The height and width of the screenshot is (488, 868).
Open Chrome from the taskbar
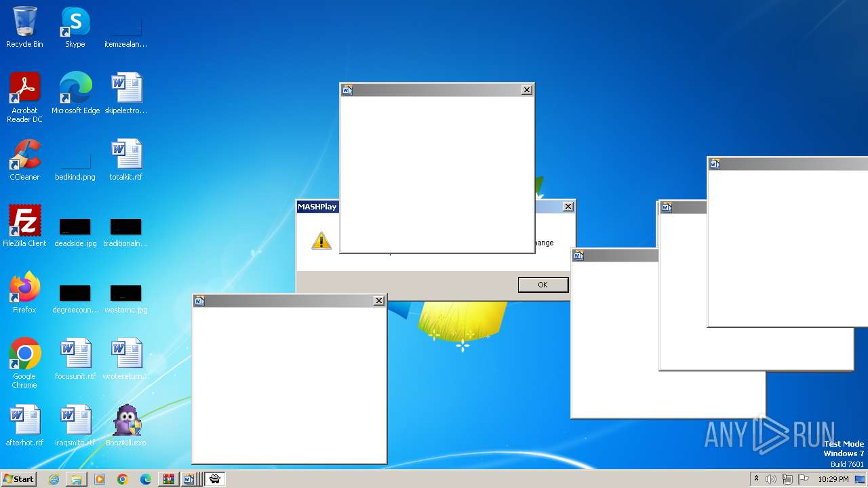pyautogui.click(x=123, y=479)
